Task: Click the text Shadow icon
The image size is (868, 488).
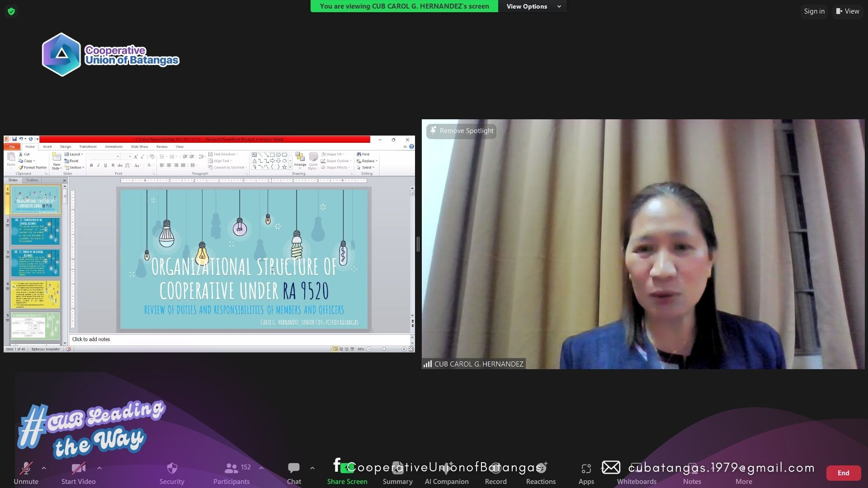Action: point(113,165)
